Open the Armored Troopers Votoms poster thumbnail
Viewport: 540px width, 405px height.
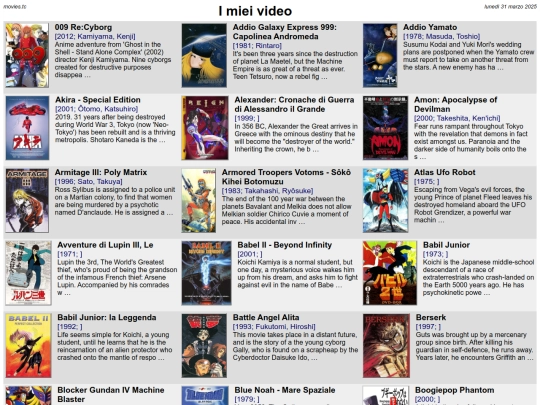tap(199, 200)
